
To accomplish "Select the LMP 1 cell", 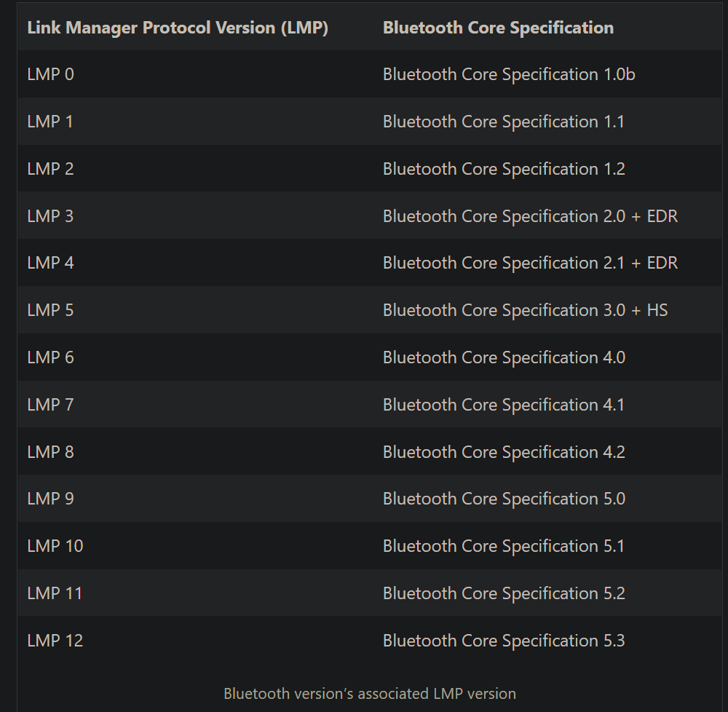I will [50, 122].
